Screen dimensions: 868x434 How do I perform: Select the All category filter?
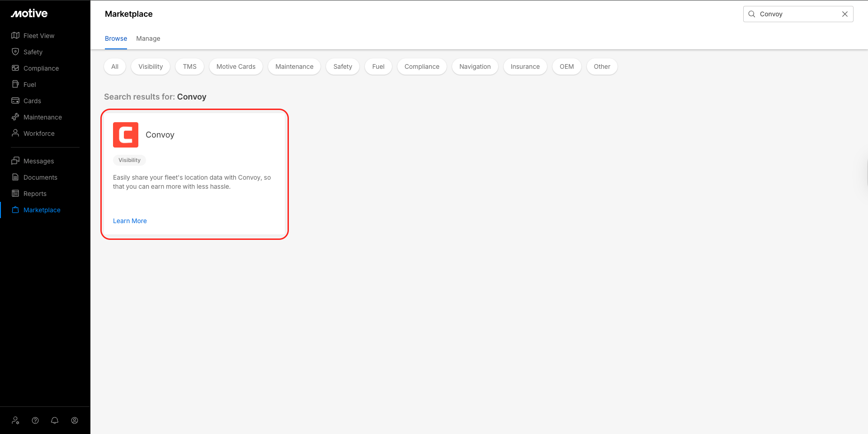(x=115, y=67)
